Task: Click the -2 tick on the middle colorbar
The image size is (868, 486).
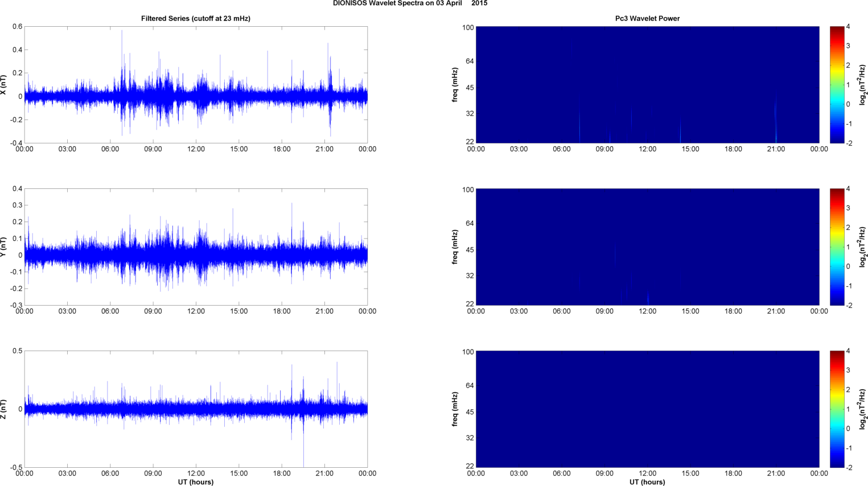Action: [x=848, y=306]
